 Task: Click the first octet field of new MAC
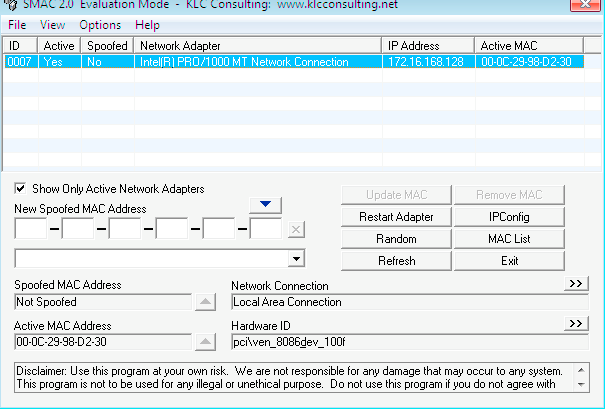30,228
